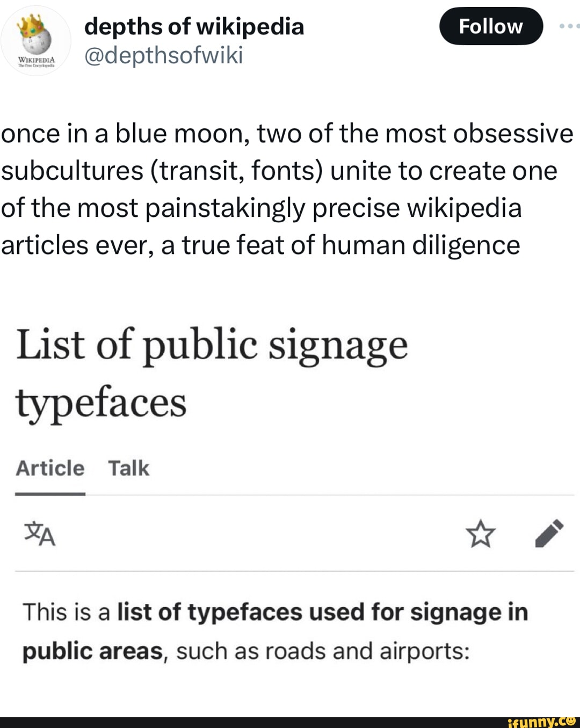Switch to the Article tab
The image size is (580, 728).
click(50, 469)
